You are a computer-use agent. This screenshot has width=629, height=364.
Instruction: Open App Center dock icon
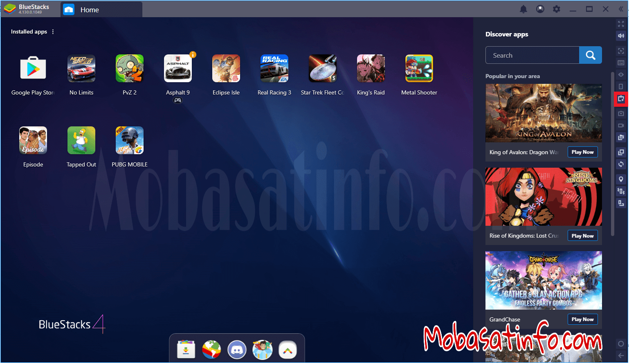(x=186, y=350)
